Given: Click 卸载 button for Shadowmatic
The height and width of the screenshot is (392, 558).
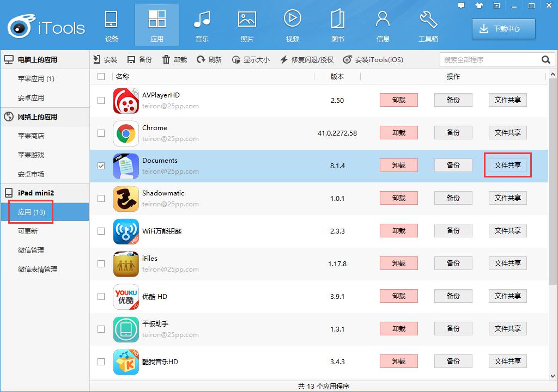Looking at the screenshot, I should pyautogui.click(x=398, y=198).
